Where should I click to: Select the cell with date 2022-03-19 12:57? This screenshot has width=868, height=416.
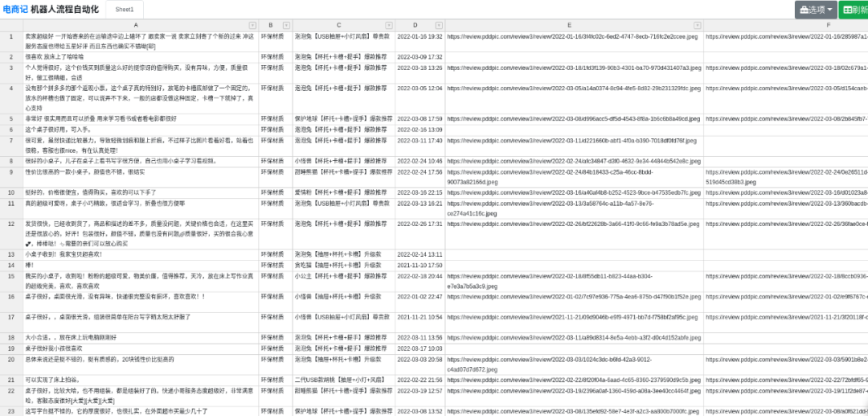click(x=420, y=396)
